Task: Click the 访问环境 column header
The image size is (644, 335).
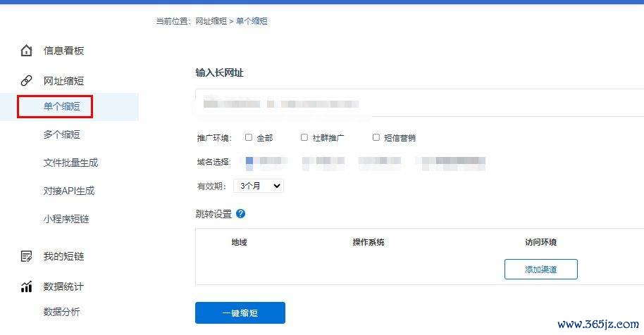Action: pos(540,242)
